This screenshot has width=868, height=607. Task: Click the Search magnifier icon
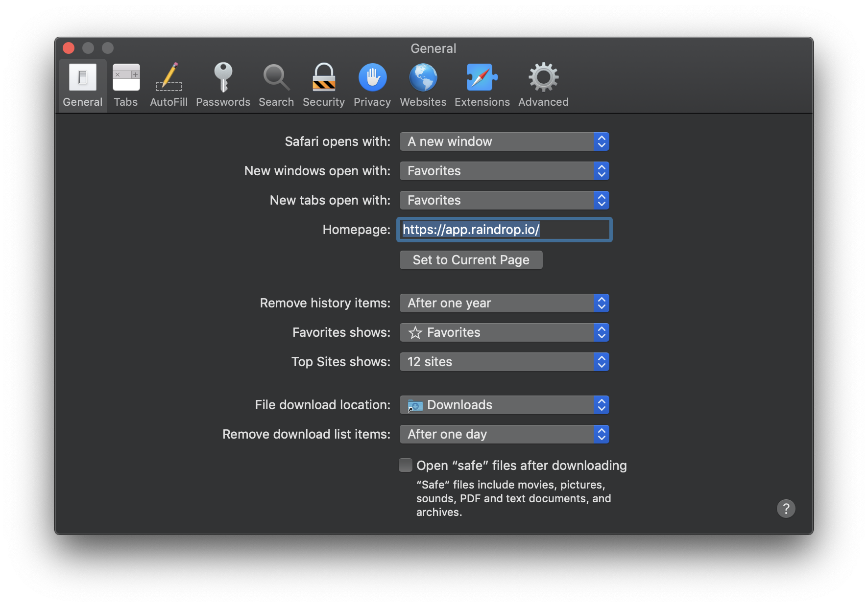[276, 84]
